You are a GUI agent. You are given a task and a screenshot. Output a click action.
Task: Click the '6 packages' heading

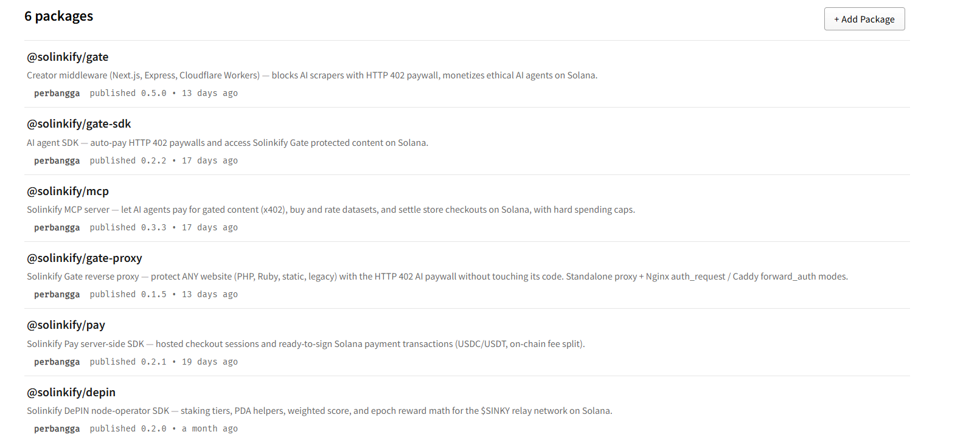tap(59, 16)
